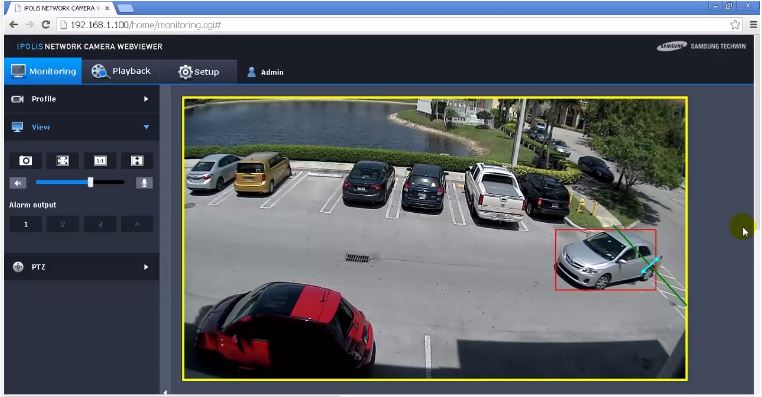Set video to 1:1 original size
The width and height of the screenshot is (762, 397).
tap(100, 161)
